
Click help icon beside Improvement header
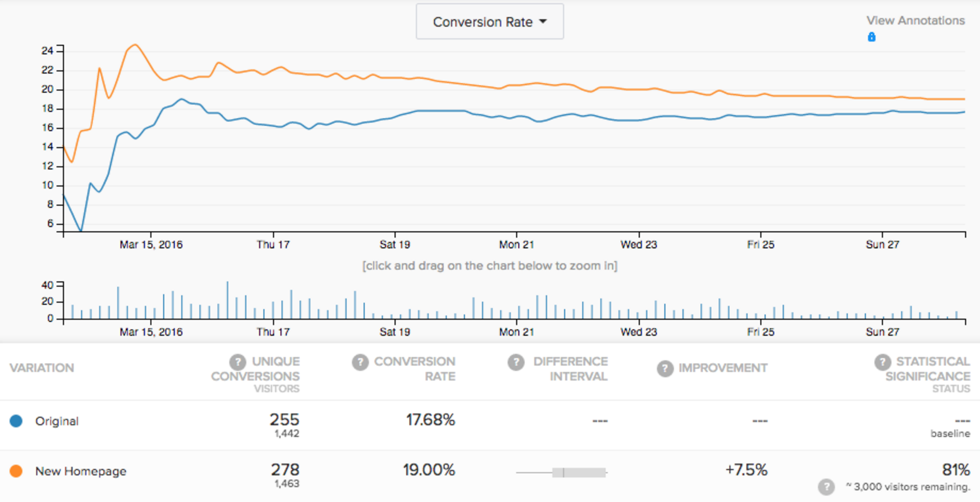click(x=665, y=368)
